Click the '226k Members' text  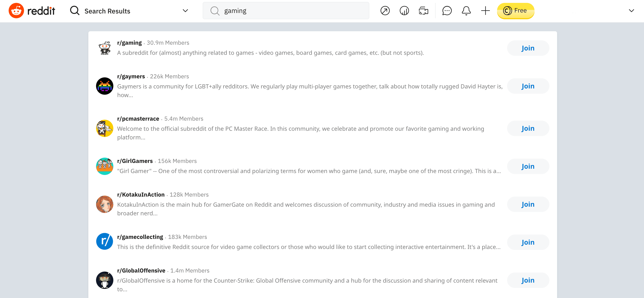point(169,76)
